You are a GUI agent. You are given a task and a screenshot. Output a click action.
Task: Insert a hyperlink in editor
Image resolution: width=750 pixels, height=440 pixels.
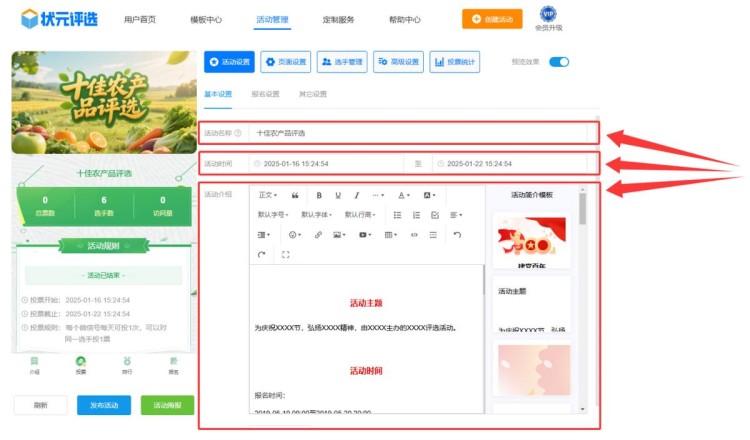pos(318,235)
